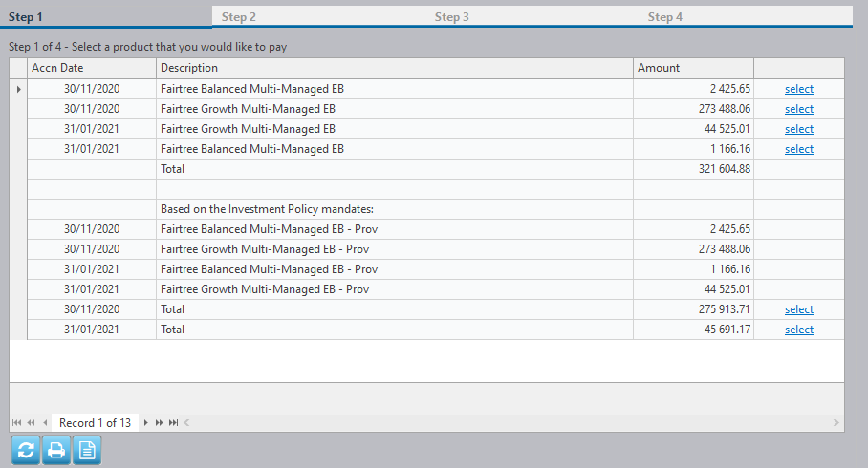Switch to Step 3 tab
The image size is (868, 468).
click(532, 16)
